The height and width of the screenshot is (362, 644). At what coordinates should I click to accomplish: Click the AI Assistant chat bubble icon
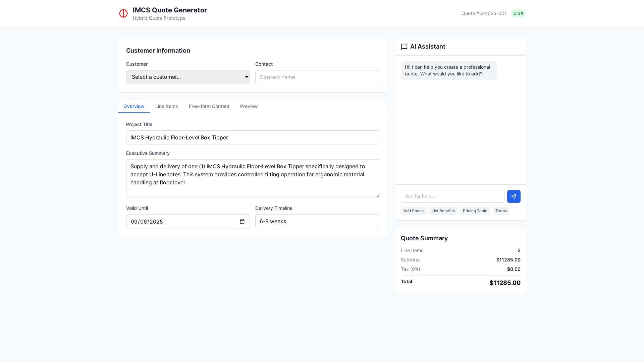pos(404,47)
